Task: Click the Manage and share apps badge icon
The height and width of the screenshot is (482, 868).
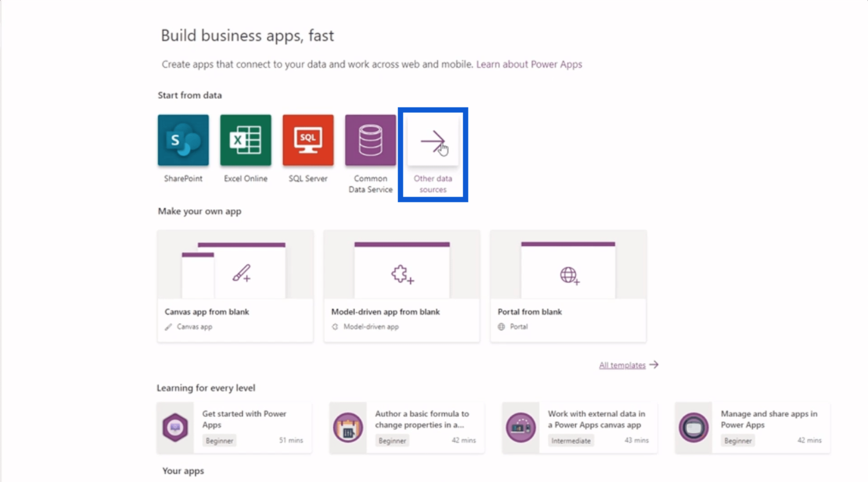Action: point(693,428)
